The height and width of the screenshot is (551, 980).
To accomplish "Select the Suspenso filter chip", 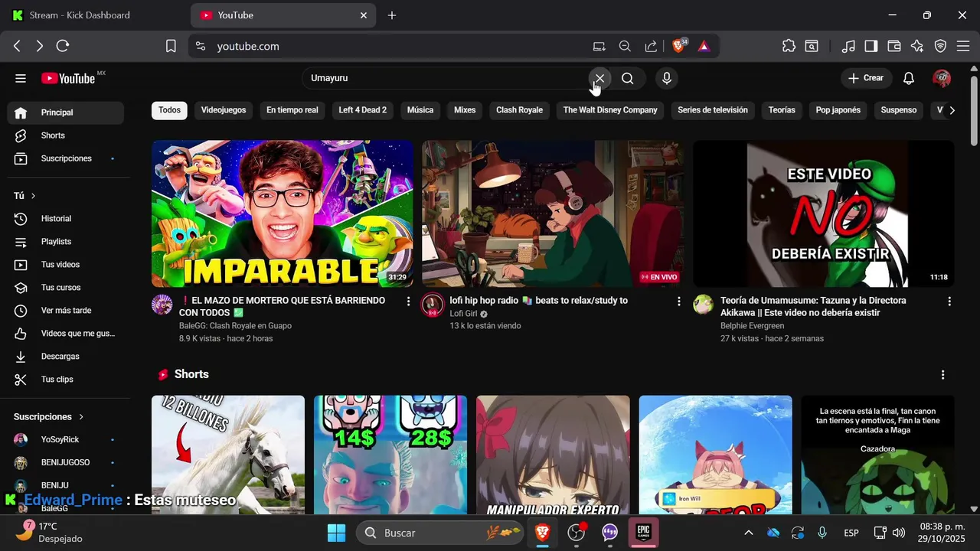I will pyautogui.click(x=899, y=110).
